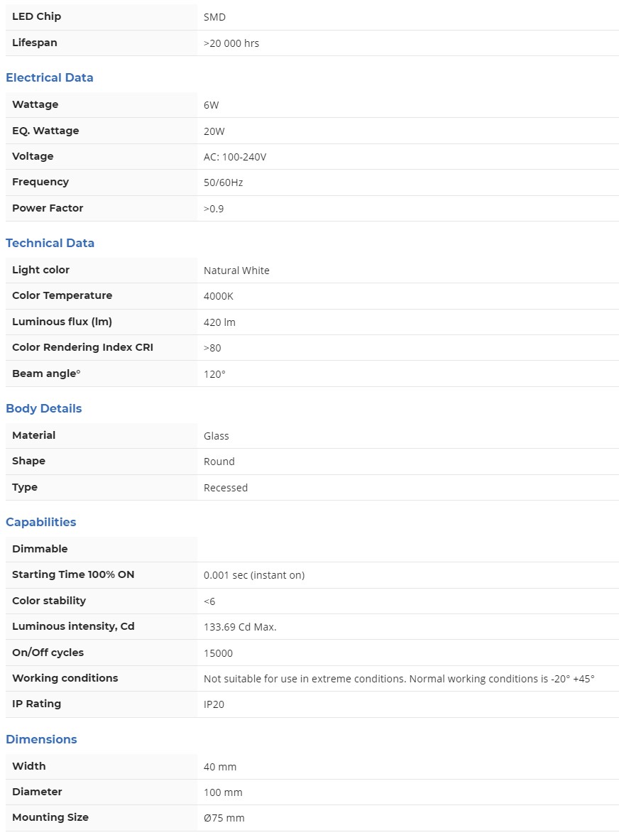Click the 0.001 sec (instant on) value
The height and width of the screenshot is (840, 619).
pos(254,575)
